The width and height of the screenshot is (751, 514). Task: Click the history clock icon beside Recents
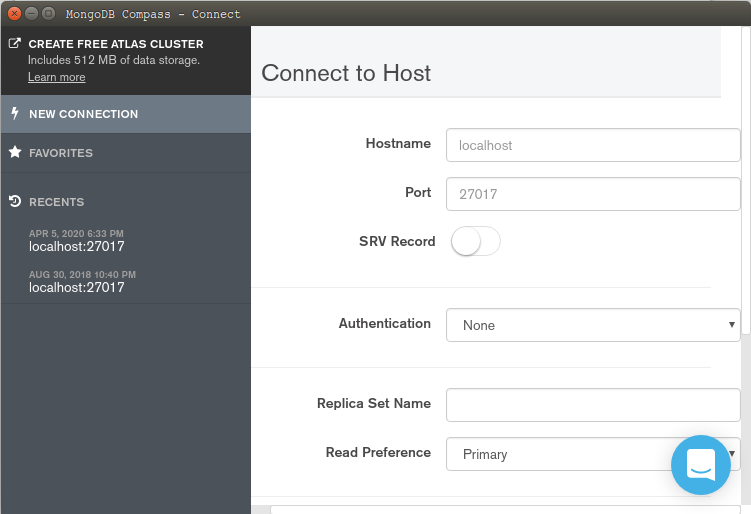[x=15, y=201]
